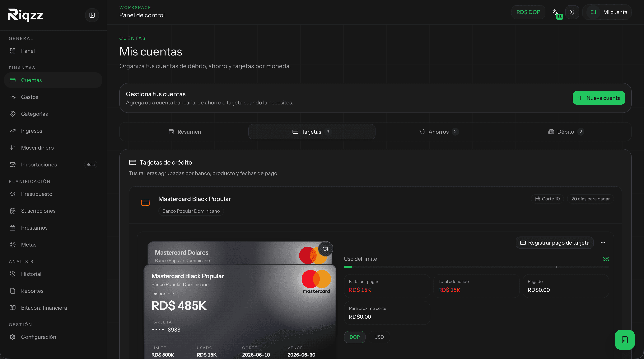Click the Suscripciones calendar icon
The image size is (644, 359).
point(13,211)
